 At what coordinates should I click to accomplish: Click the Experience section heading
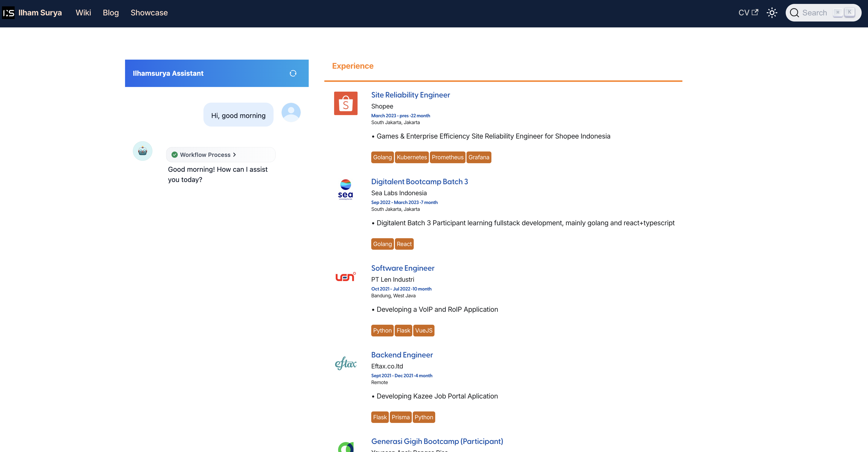(x=353, y=66)
